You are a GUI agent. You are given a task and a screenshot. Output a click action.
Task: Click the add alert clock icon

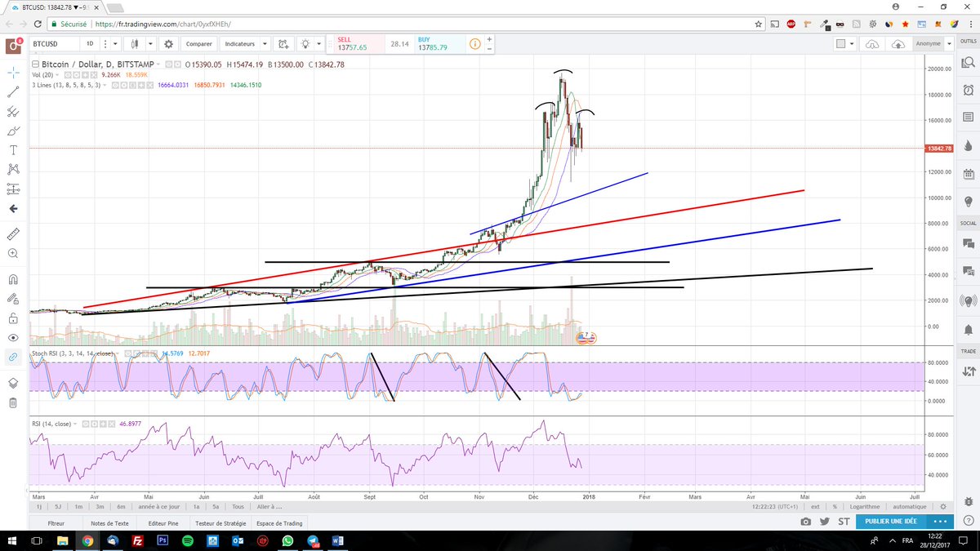tap(283, 44)
